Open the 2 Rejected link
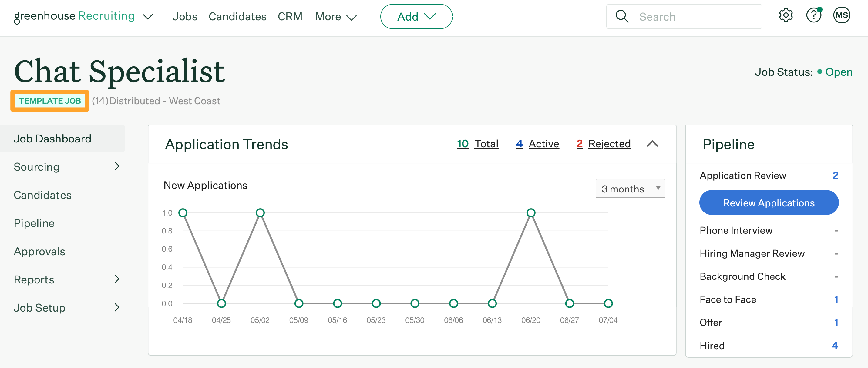 tap(603, 144)
